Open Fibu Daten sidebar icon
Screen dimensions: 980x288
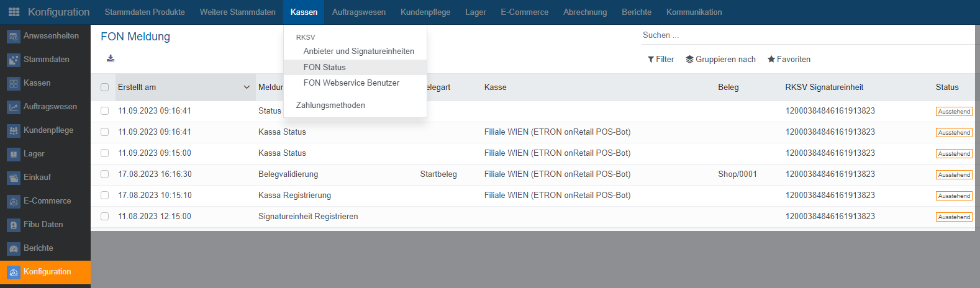click(14, 225)
